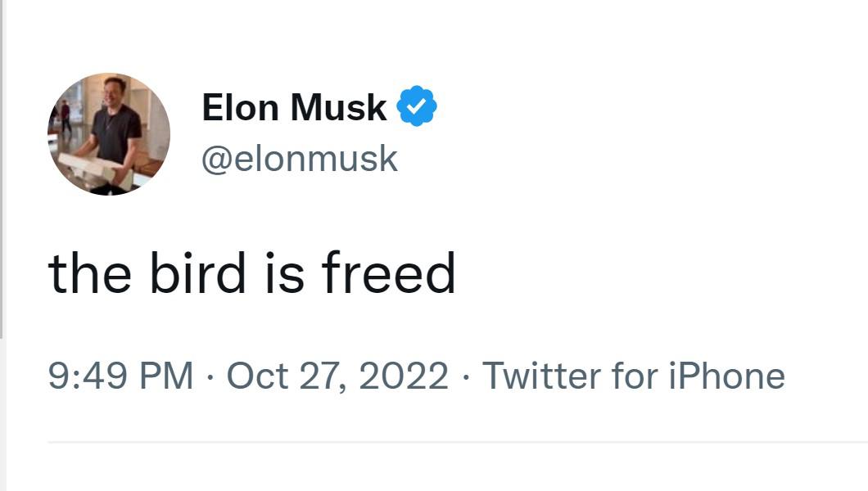Click the gray vertical bar at left edge
The image size is (868, 491).
tap(2, 169)
